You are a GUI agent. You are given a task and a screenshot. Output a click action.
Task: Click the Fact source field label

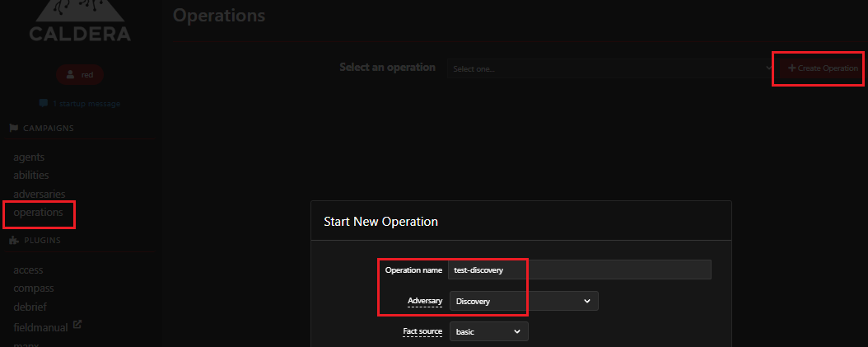tap(422, 331)
